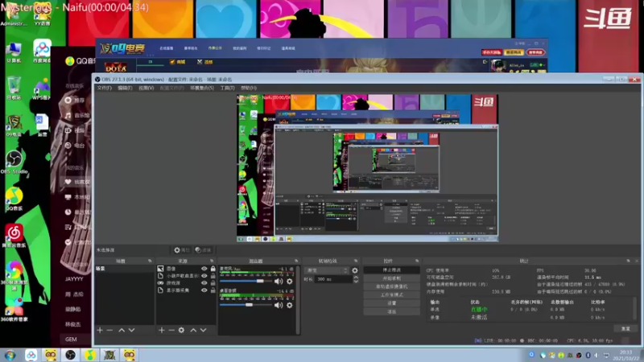
Task: Open the 帮助(H) menu
Action: coord(249,88)
